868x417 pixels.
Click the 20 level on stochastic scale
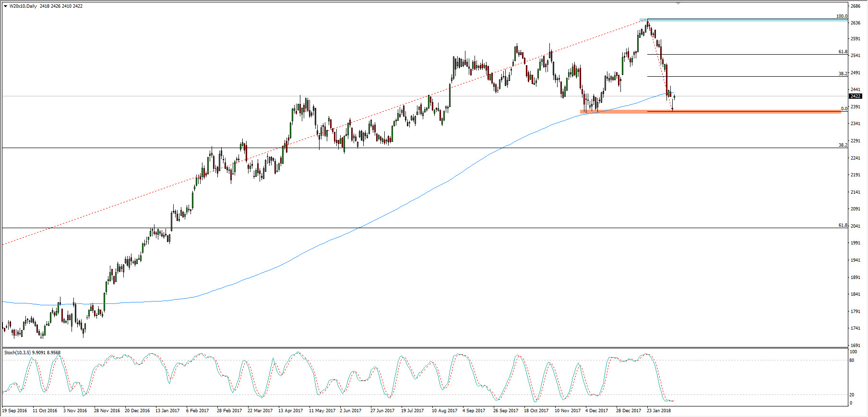(852, 395)
